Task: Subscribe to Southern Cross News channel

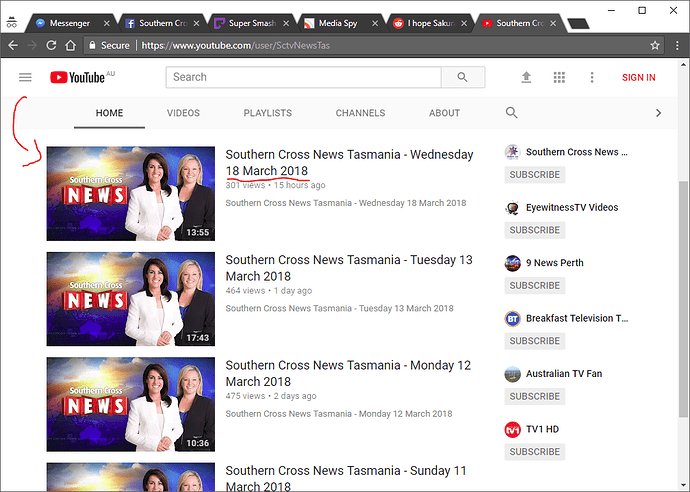Action: tap(535, 175)
